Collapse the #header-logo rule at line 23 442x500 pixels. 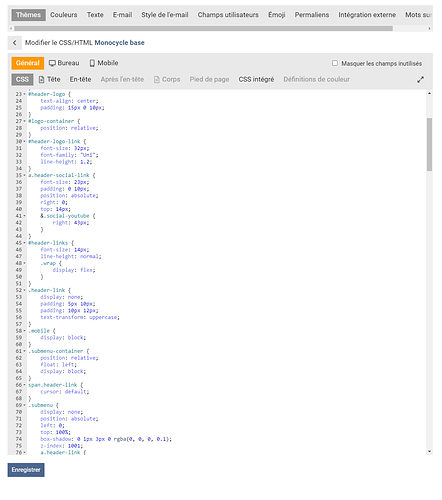[x=24, y=94]
